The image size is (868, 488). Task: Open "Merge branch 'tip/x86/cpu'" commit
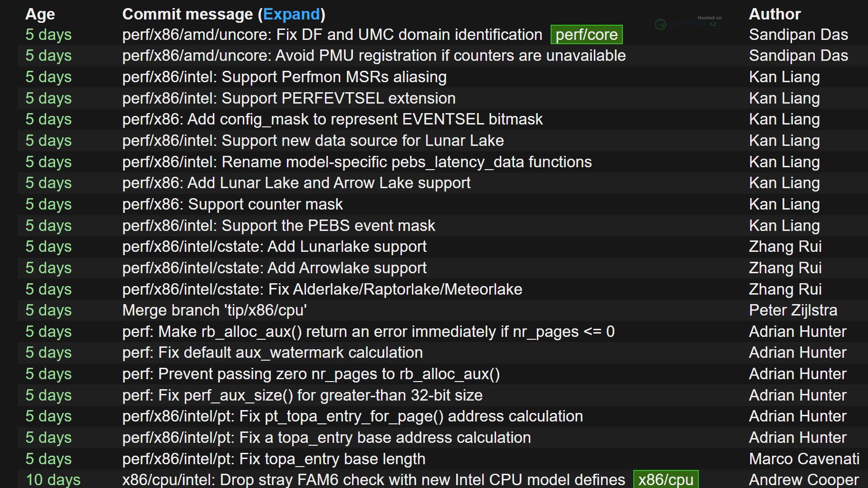pyautogui.click(x=214, y=310)
